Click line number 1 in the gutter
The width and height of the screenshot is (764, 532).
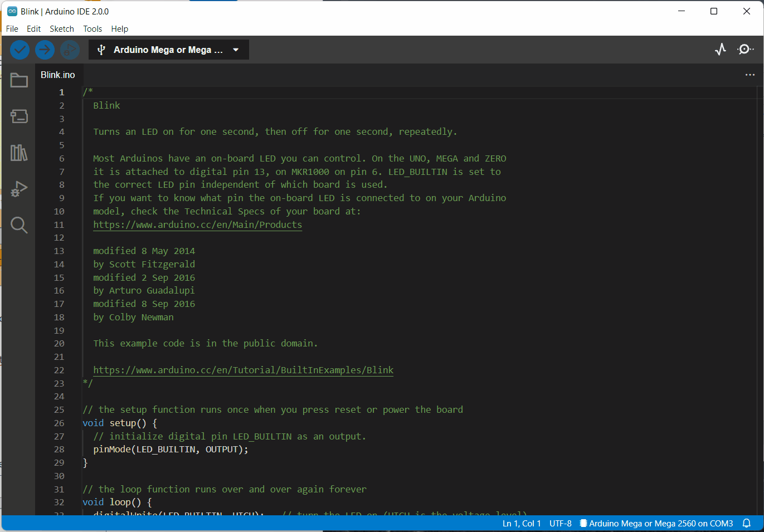tap(62, 92)
